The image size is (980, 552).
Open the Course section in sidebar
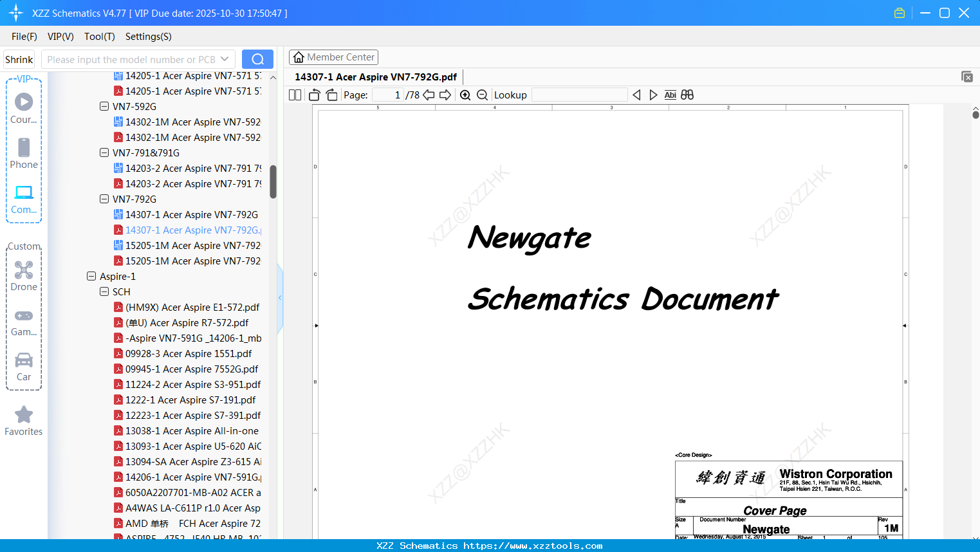[x=24, y=108]
